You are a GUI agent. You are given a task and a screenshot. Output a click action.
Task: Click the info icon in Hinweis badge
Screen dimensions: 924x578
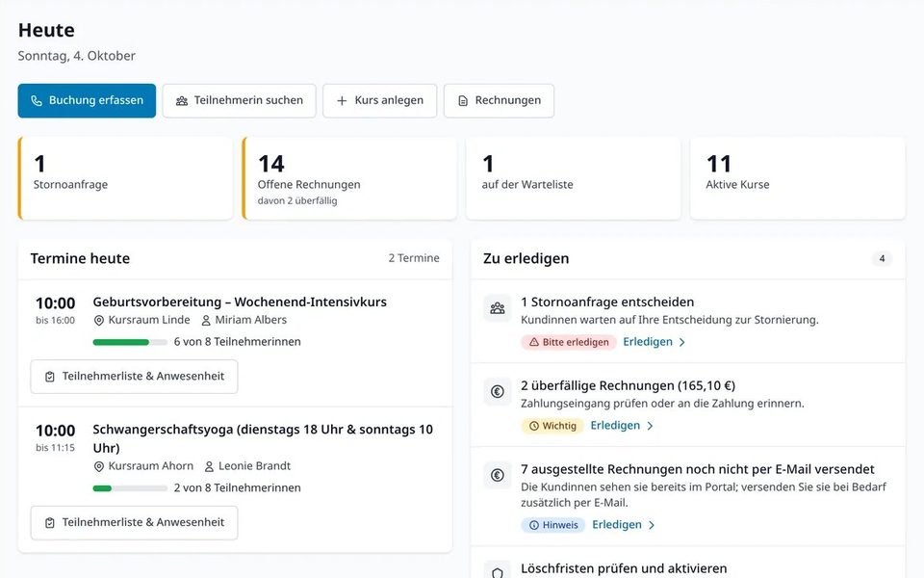point(534,525)
